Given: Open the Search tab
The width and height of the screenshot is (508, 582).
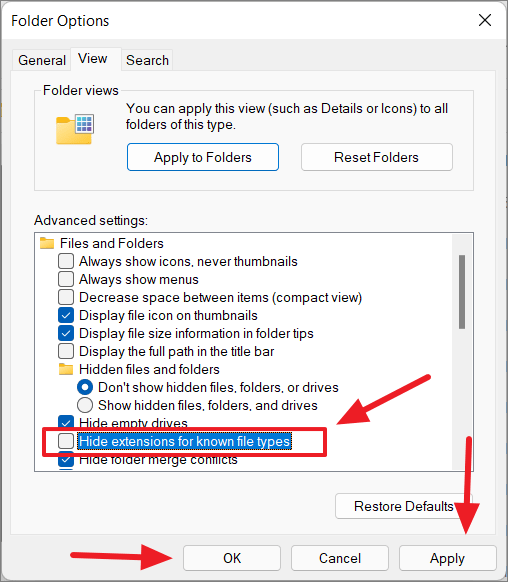Looking at the screenshot, I should click(x=147, y=60).
